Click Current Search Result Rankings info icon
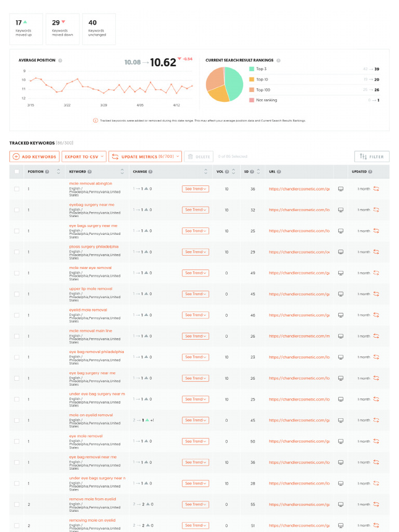This screenshot has height=532, width=399. (278, 60)
